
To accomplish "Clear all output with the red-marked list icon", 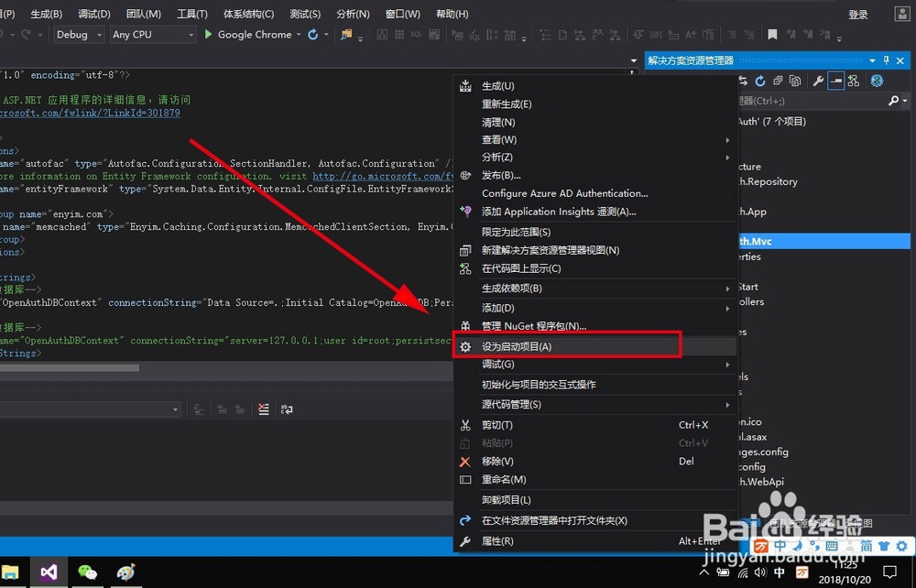I will (x=264, y=409).
